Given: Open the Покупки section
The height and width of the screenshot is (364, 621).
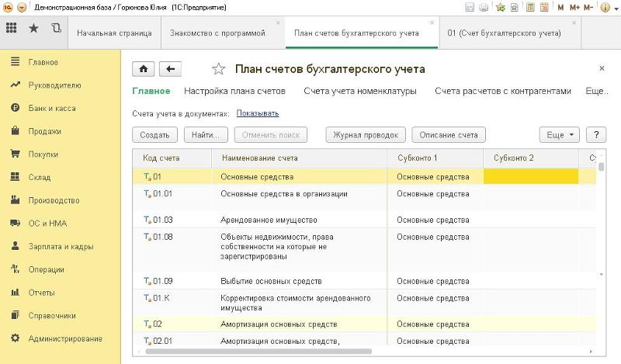Looking at the screenshot, I should (x=43, y=154).
